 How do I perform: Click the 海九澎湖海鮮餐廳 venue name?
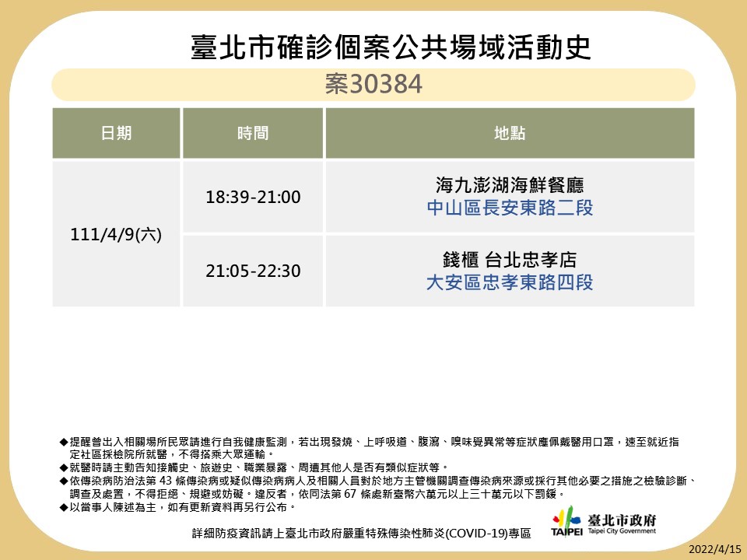click(x=510, y=186)
